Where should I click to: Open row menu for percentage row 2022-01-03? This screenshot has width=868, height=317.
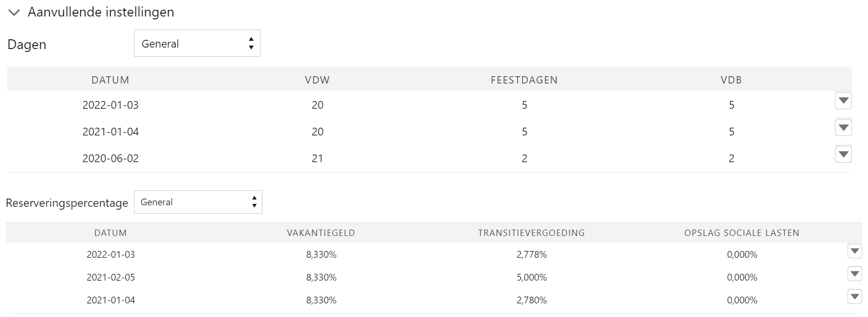(854, 251)
